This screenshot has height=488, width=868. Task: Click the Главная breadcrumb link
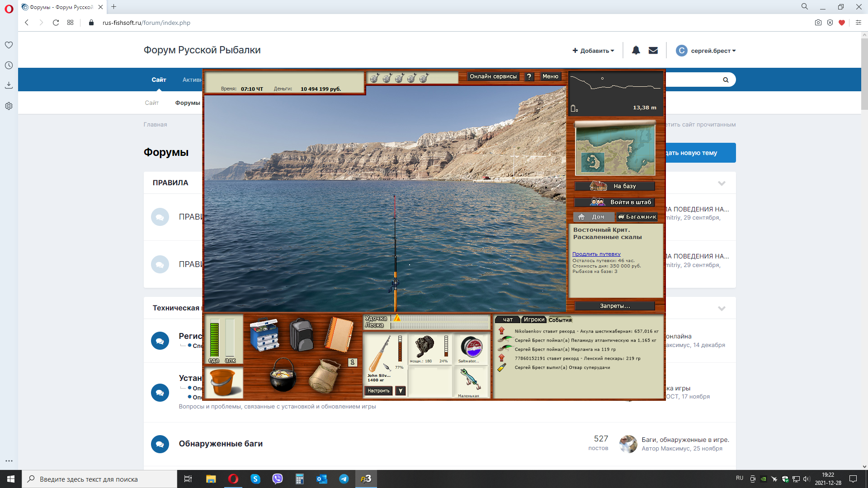(155, 125)
